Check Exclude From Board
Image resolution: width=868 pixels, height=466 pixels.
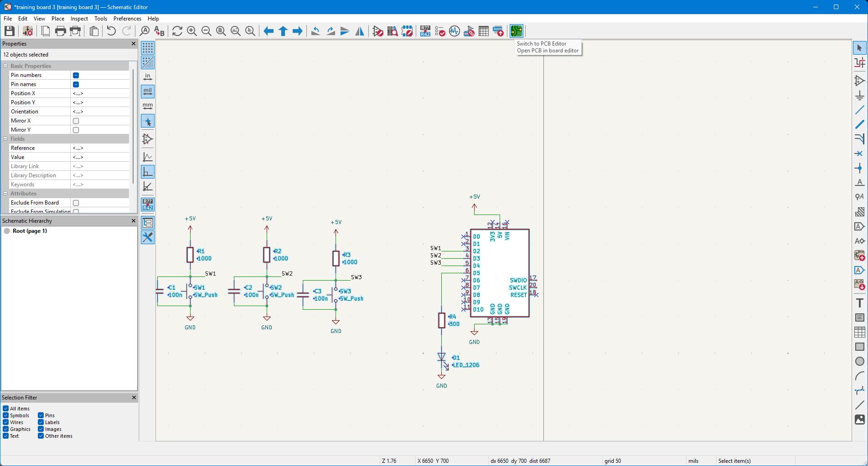[x=76, y=203]
